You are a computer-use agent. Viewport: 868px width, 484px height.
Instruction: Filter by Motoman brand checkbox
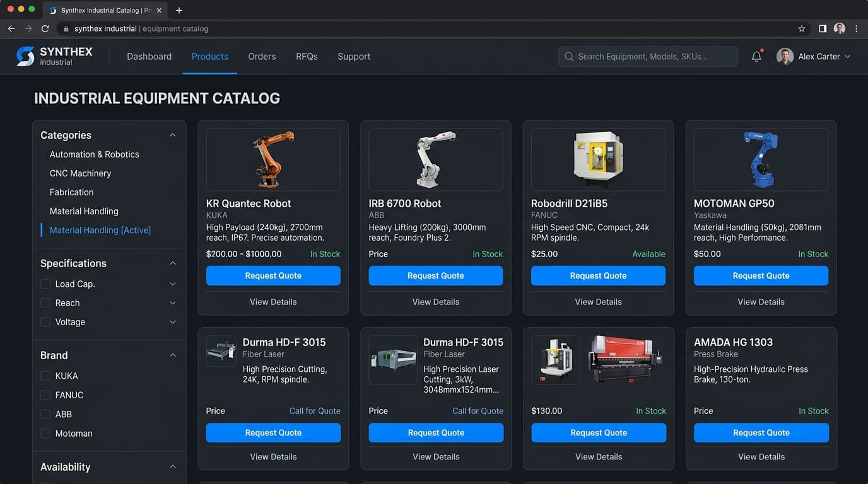[x=45, y=434]
